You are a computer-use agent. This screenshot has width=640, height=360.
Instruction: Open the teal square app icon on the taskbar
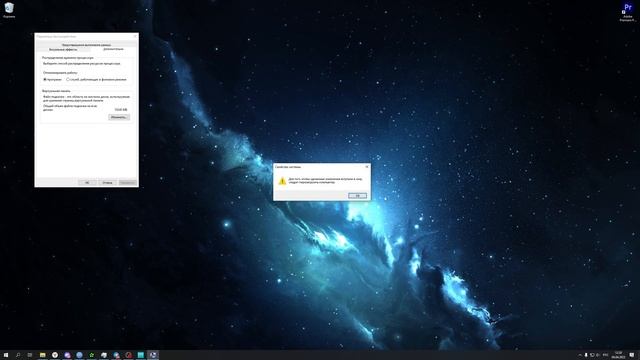pyautogui.click(x=141, y=355)
